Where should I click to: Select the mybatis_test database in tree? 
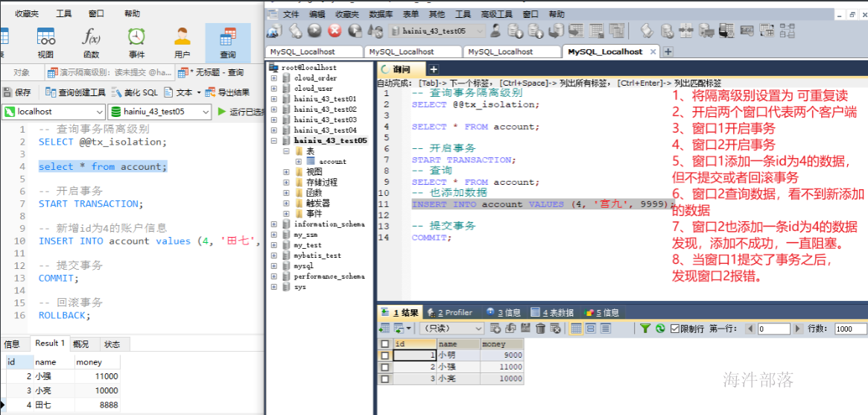pos(317,256)
